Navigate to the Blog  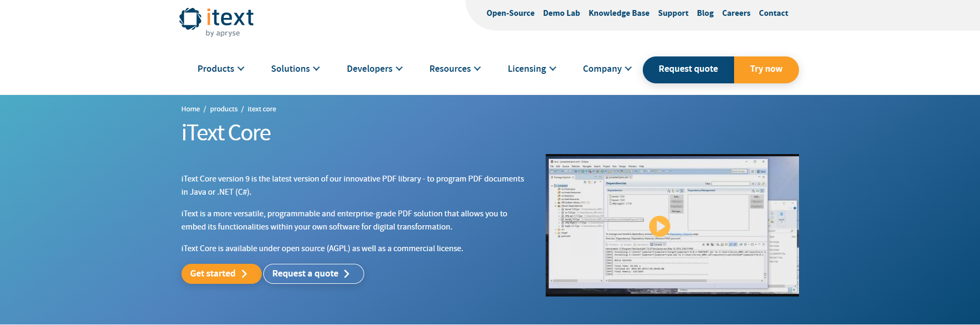[x=705, y=13]
